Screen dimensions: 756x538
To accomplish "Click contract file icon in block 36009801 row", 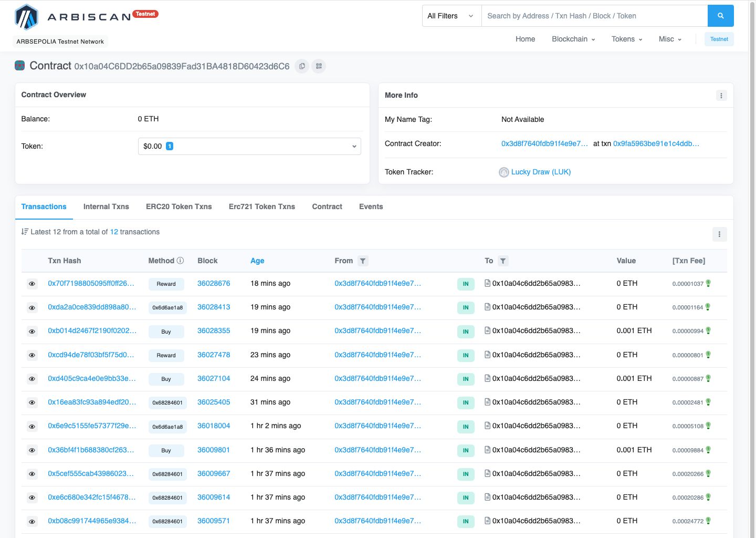I will tap(487, 450).
